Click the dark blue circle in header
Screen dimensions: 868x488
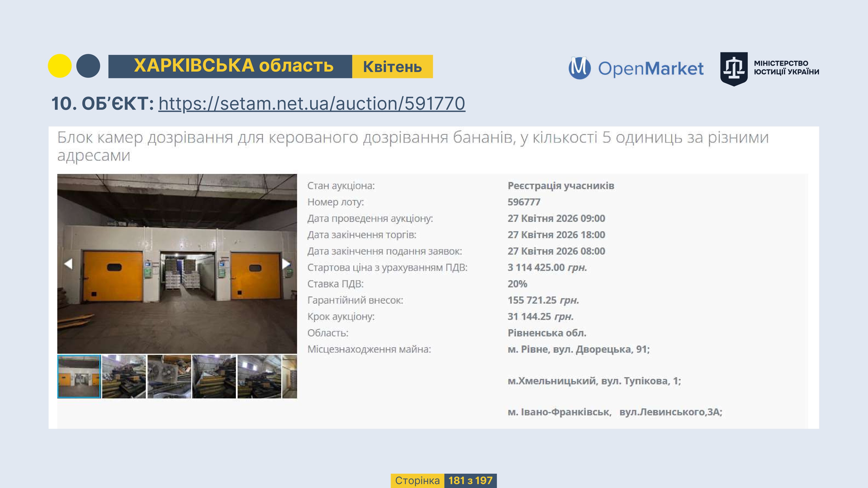coord(88,66)
